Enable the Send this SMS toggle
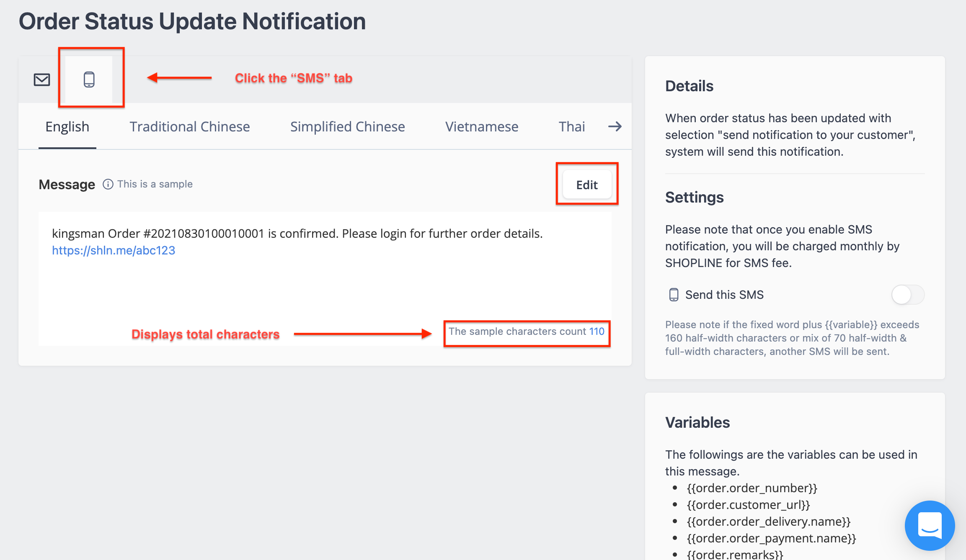The height and width of the screenshot is (560, 966). tap(907, 295)
